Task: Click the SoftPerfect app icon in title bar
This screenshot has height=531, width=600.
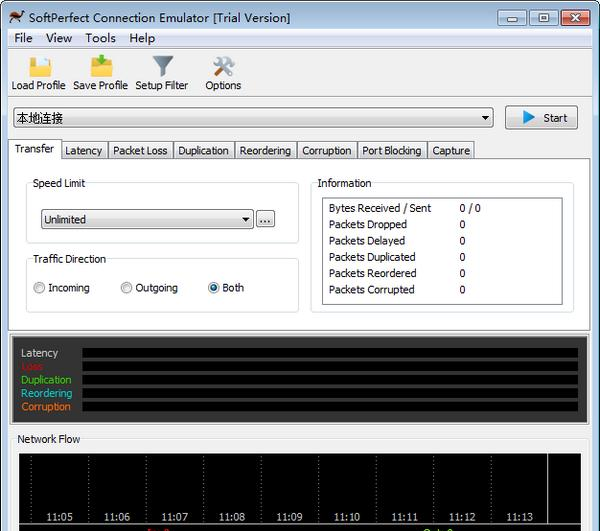Action: (17, 17)
